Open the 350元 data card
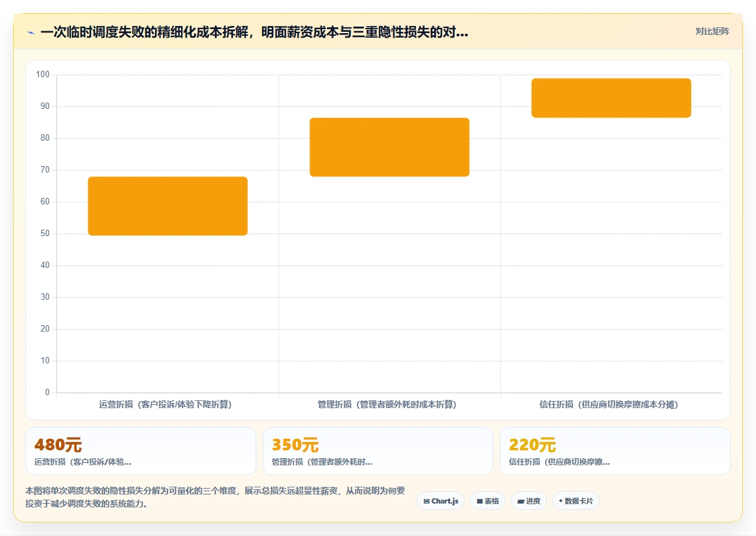Image resolution: width=756 pixels, height=536 pixels. point(378,451)
